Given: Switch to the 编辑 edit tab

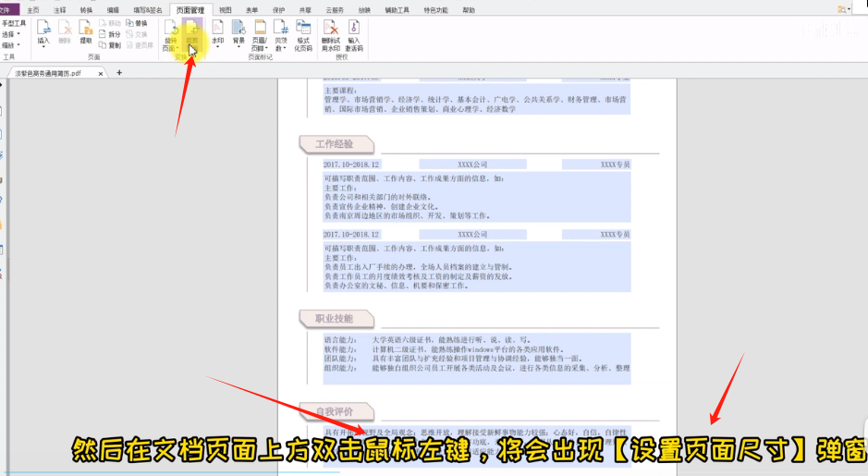Looking at the screenshot, I should tap(113, 10).
